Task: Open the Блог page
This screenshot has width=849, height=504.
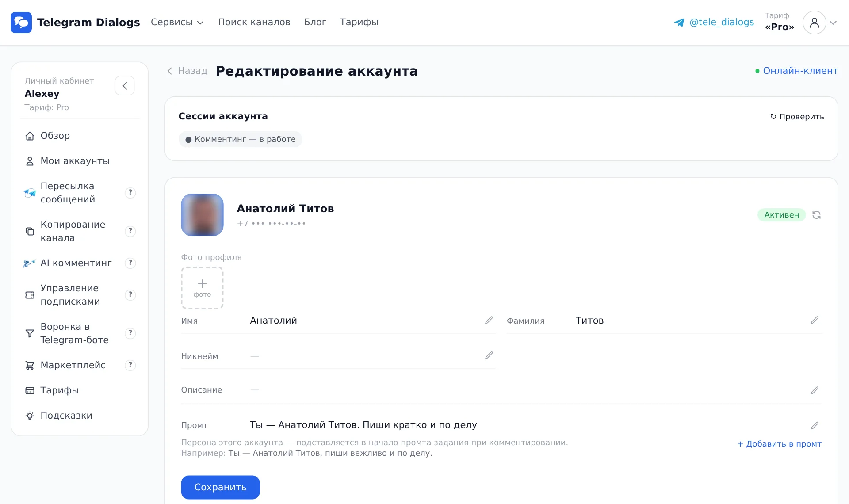Action: [315, 22]
